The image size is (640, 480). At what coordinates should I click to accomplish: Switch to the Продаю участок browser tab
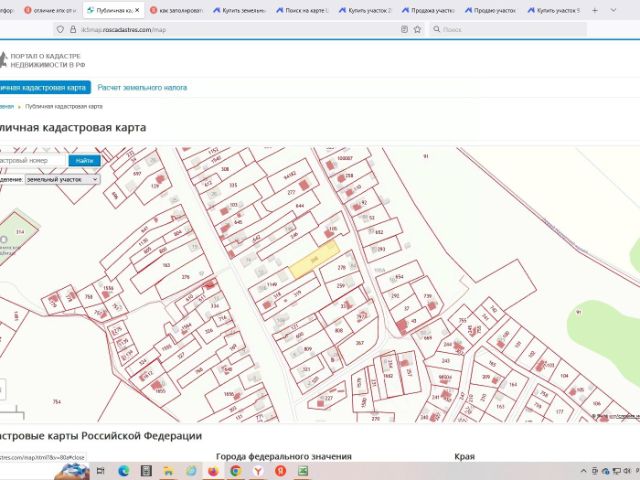tap(491, 10)
